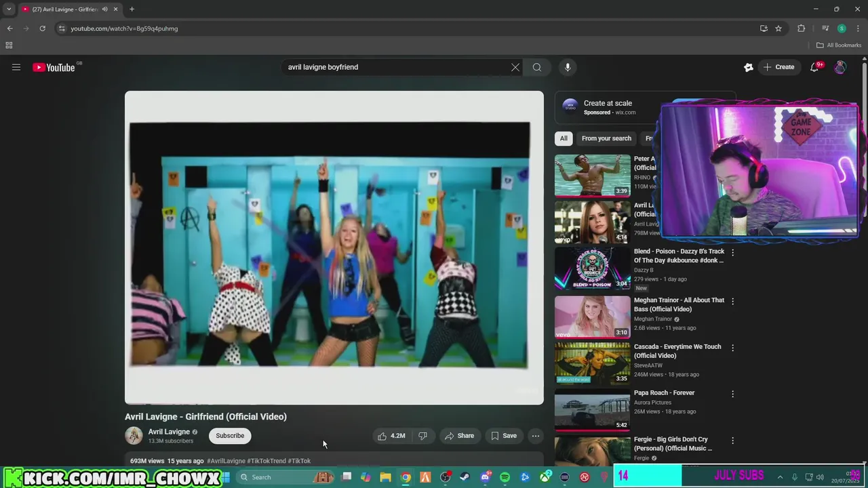Click the Windows taskbar search box
The width and height of the screenshot is (868, 488).
285,477
